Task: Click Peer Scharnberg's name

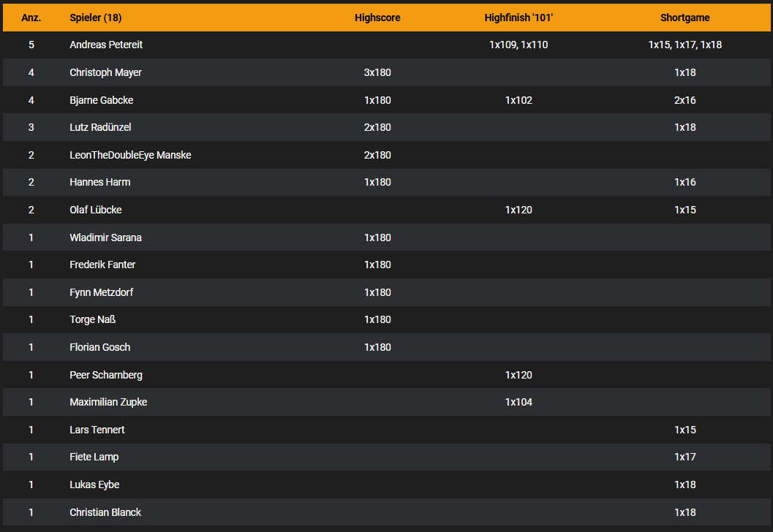Action: 106,375
